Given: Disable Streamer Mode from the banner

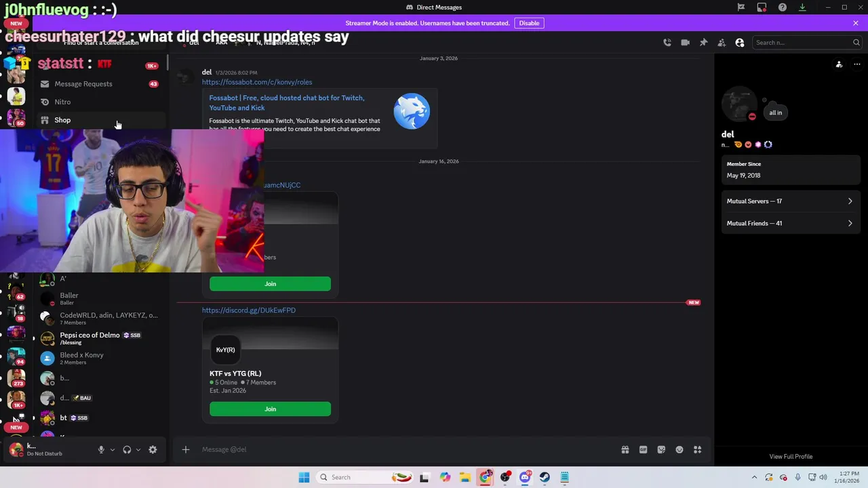Looking at the screenshot, I should tap(529, 23).
